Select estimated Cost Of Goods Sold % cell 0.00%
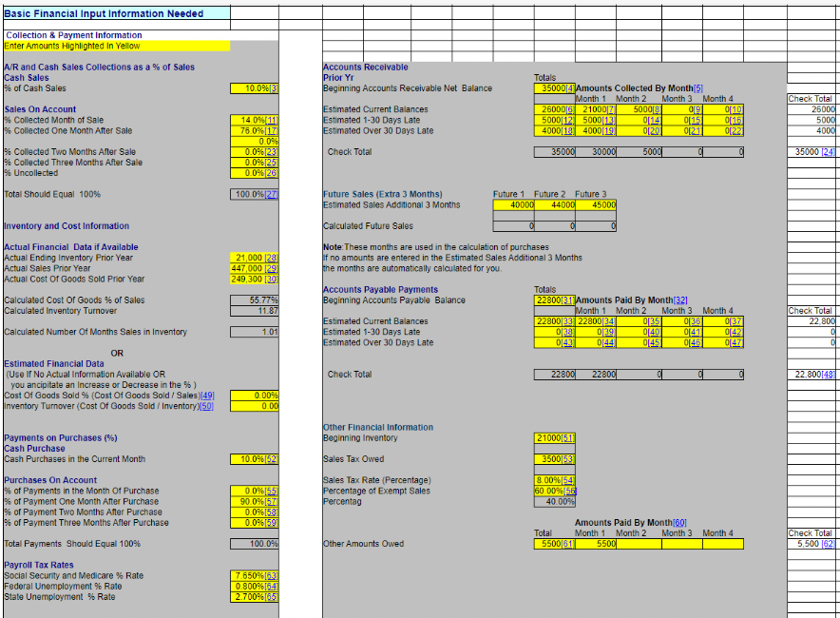Image resolution: width=840 pixels, height=618 pixels. 255,396
